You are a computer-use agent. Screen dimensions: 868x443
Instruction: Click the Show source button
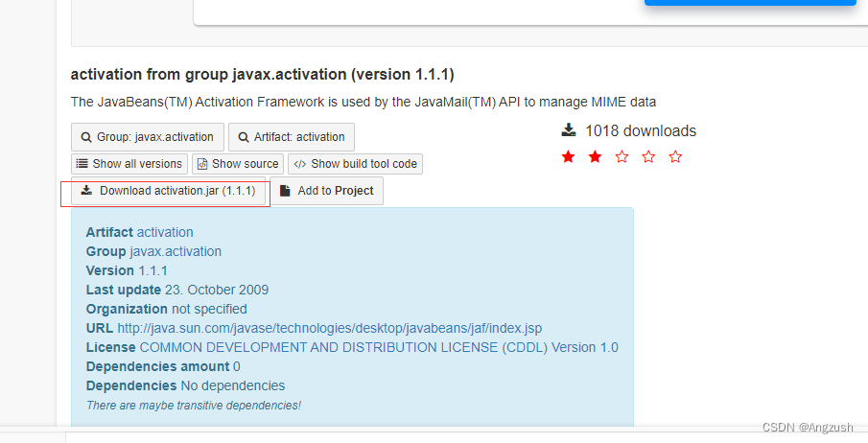(238, 164)
